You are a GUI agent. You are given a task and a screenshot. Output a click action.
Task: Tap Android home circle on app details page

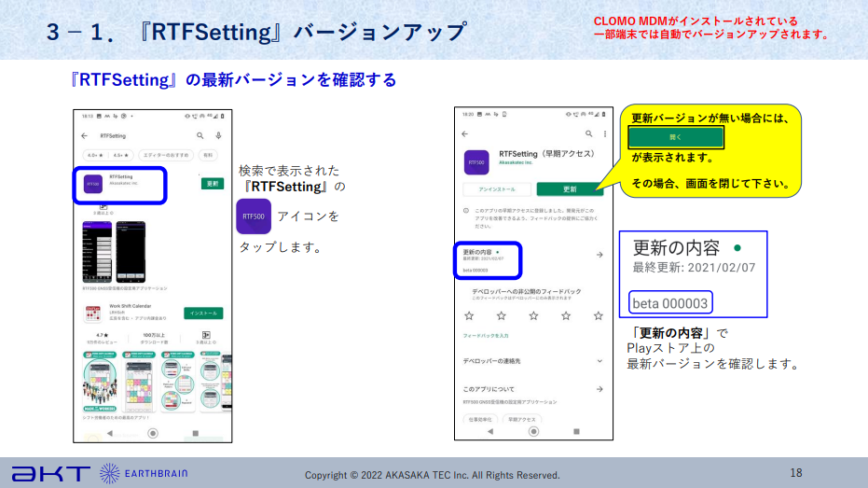click(533, 431)
